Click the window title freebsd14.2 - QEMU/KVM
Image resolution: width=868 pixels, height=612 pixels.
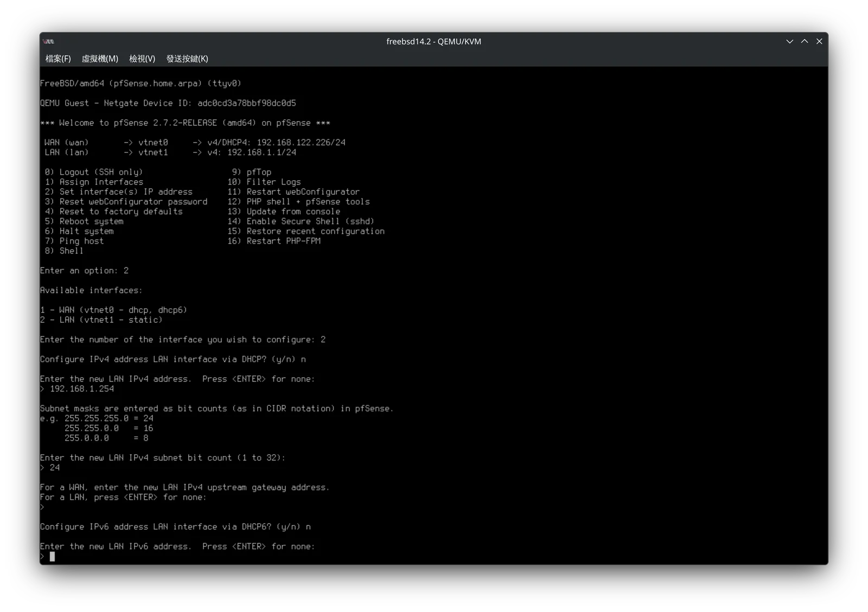(x=433, y=41)
